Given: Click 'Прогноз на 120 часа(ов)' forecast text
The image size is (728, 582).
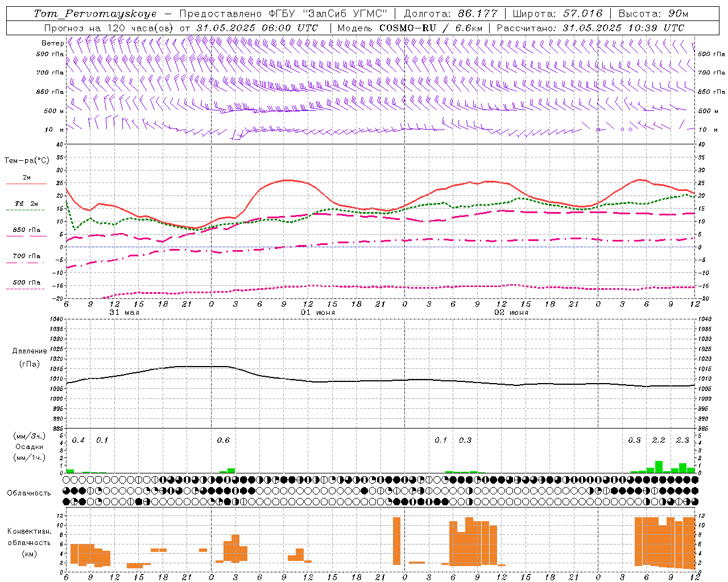Looking at the screenshot, I should pyautogui.click(x=109, y=28).
